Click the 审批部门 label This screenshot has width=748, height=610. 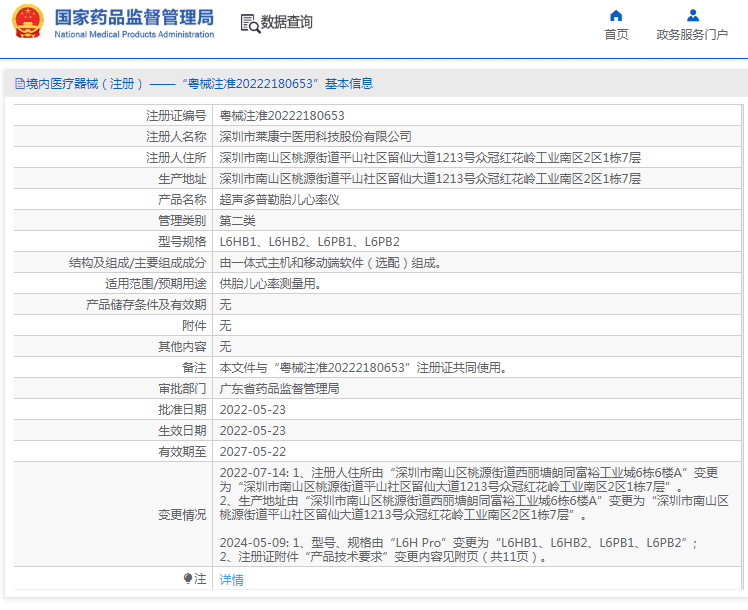coord(182,389)
